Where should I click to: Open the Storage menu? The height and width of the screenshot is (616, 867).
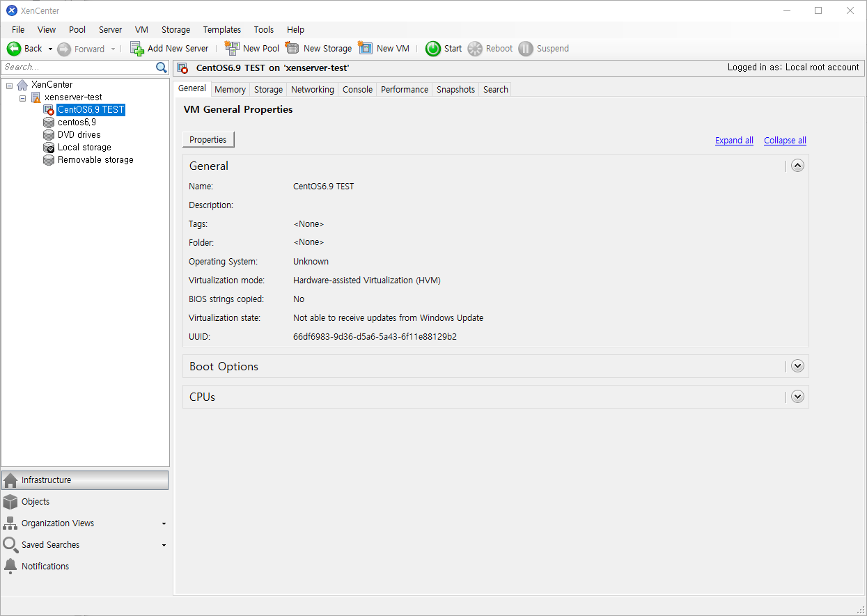click(175, 30)
